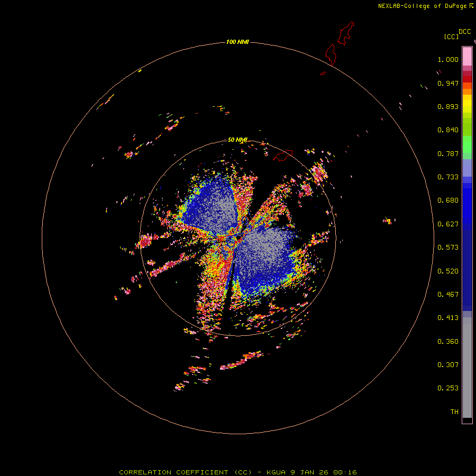Click the 0.893 scale value
The width and height of the screenshot is (476, 476).
[448, 106]
